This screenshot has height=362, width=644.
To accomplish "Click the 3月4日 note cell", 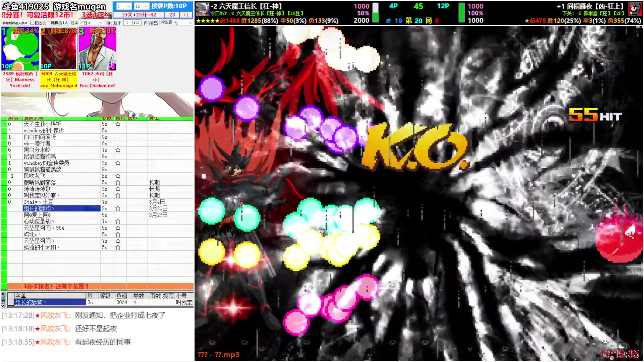I will [x=171, y=202].
